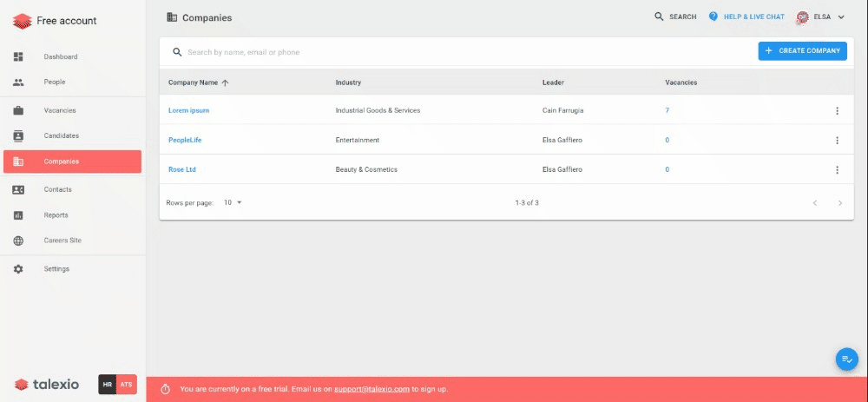Open Candidates from the sidebar

click(73, 135)
